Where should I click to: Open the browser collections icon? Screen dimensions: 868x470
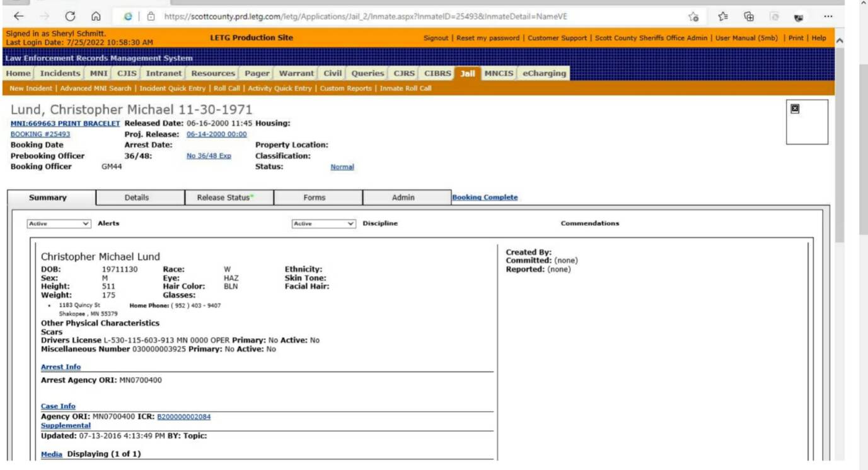[749, 17]
